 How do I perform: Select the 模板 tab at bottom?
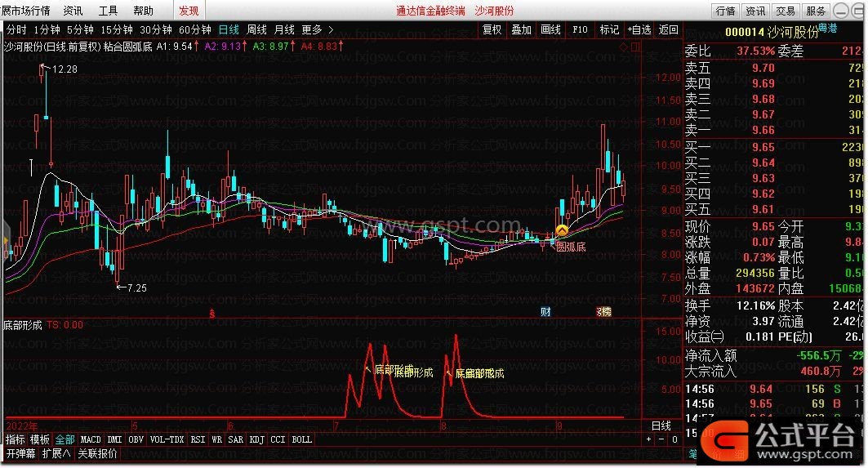40,439
